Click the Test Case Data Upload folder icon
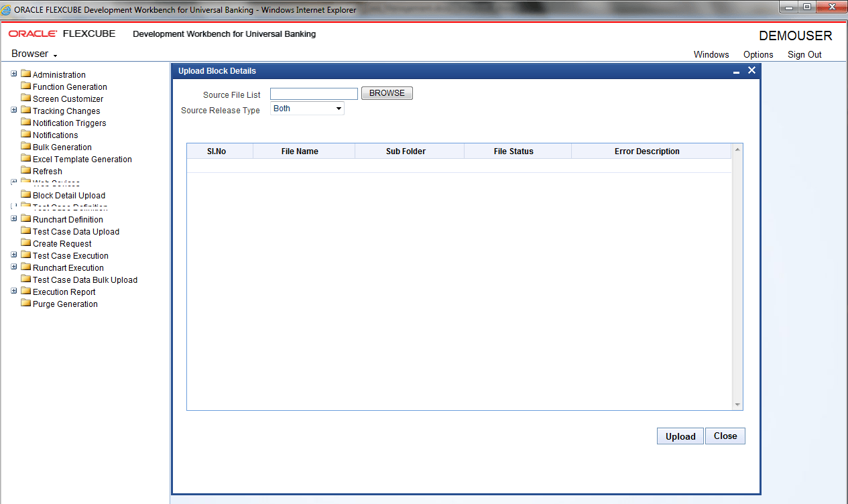 pyautogui.click(x=26, y=231)
